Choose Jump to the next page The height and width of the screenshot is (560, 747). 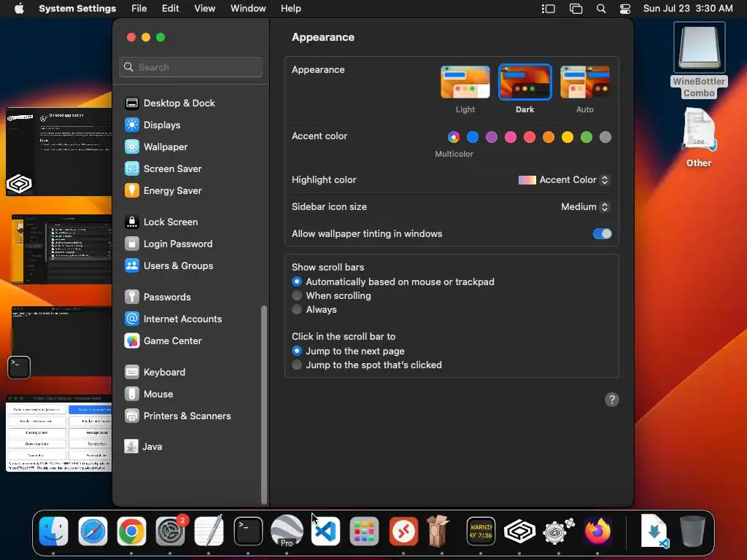(x=297, y=351)
